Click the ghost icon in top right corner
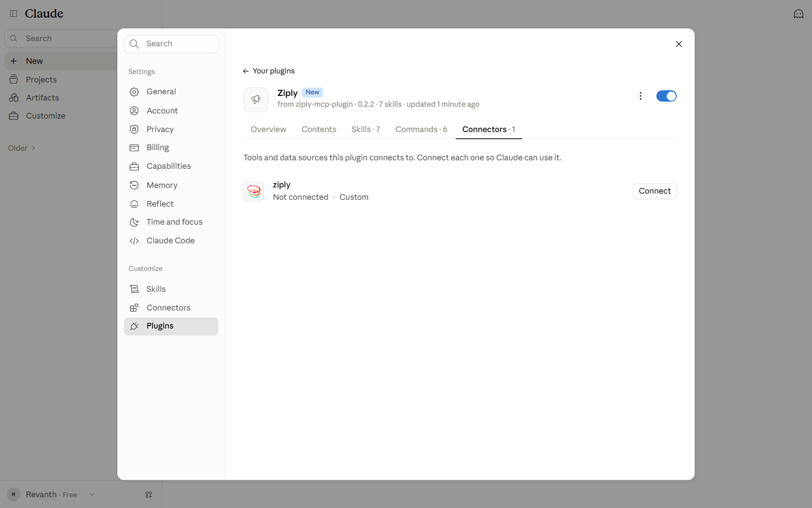This screenshot has width=812, height=508. (798, 14)
